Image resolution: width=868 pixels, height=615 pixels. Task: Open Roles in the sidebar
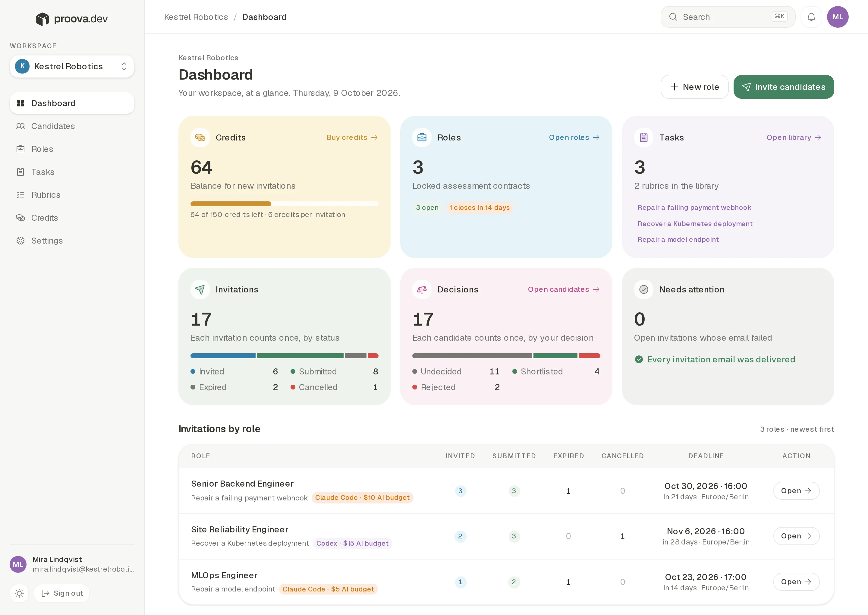pos(72,149)
